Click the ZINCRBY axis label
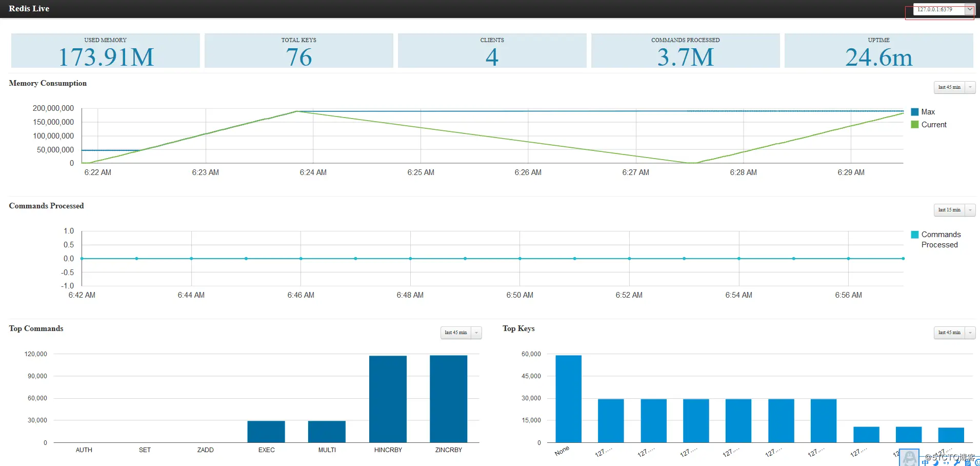Image resolution: width=980 pixels, height=466 pixels. pos(449,450)
